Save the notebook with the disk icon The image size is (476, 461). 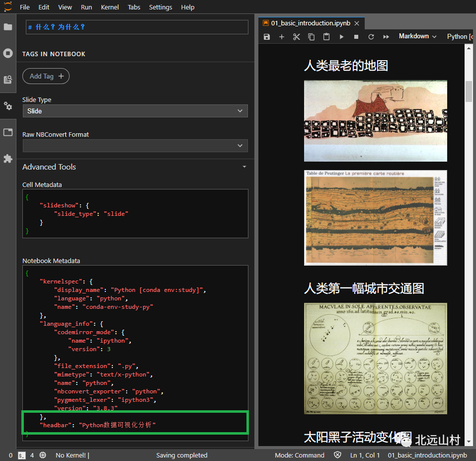[266, 37]
